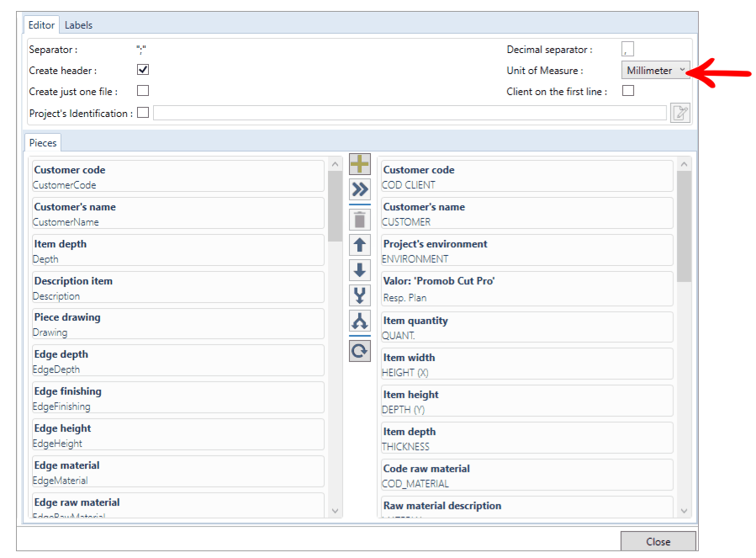Select Edge finishing item in left list
This screenshot has height=558, width=756.
[178, 398]
